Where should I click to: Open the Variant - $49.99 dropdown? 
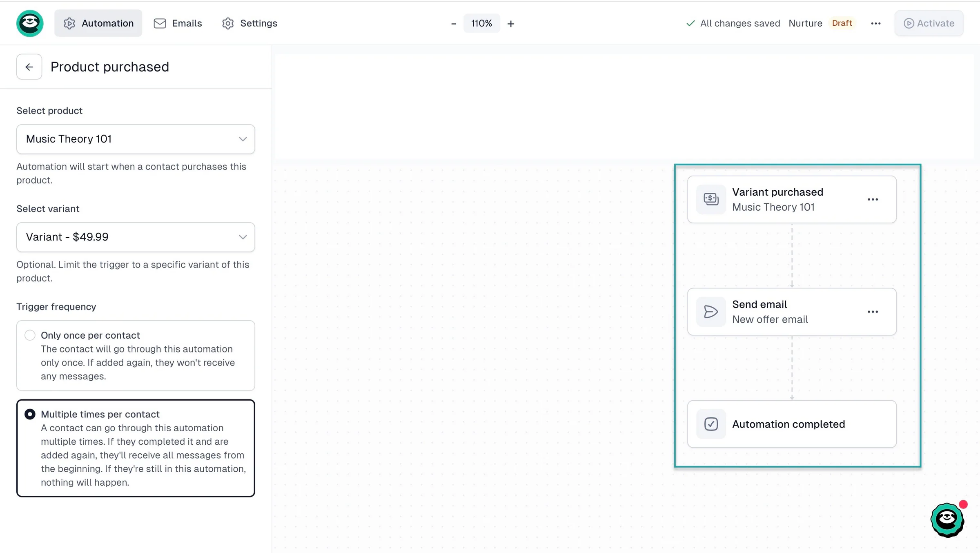click(x=136, y=237)
